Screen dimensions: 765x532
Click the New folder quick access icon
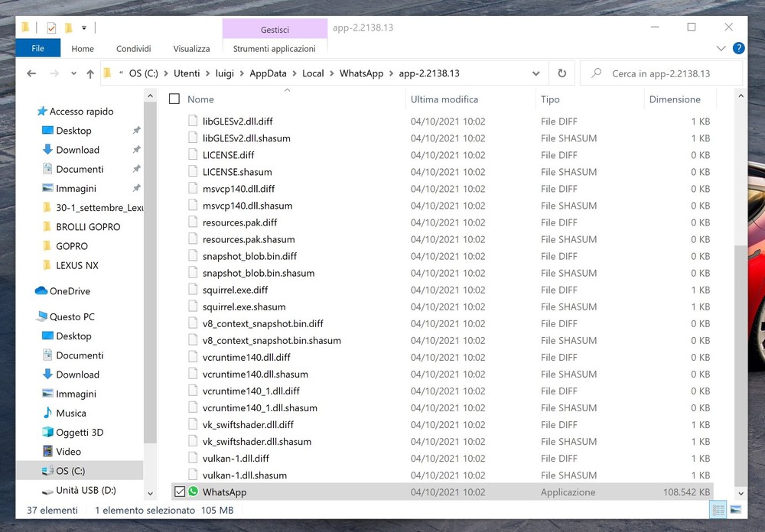[69, 28]
